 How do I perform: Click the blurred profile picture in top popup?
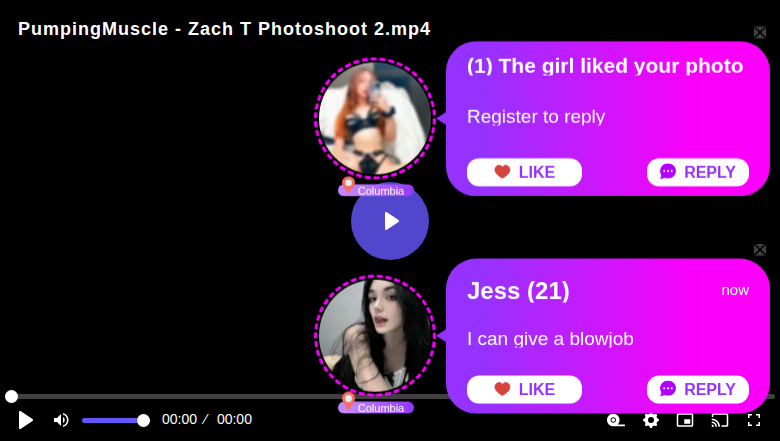pyautogui.click(x=375, y=118)
